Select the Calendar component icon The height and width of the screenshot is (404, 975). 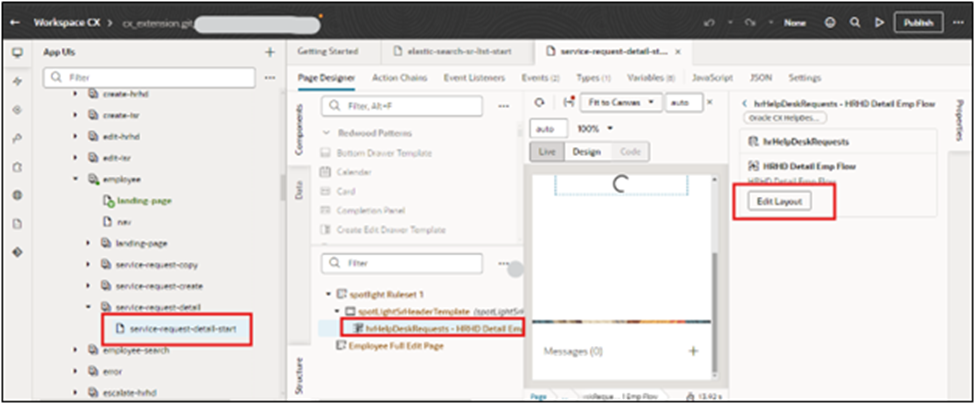point(323,172)
